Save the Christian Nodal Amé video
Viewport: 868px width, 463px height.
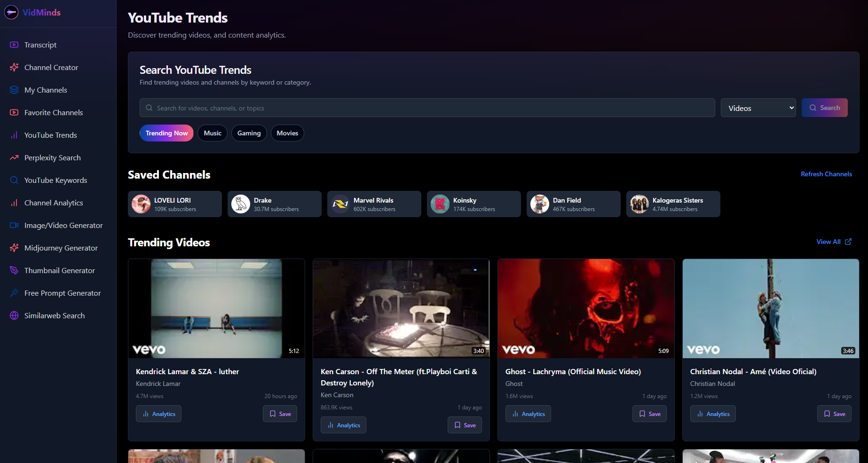(834, 414)
